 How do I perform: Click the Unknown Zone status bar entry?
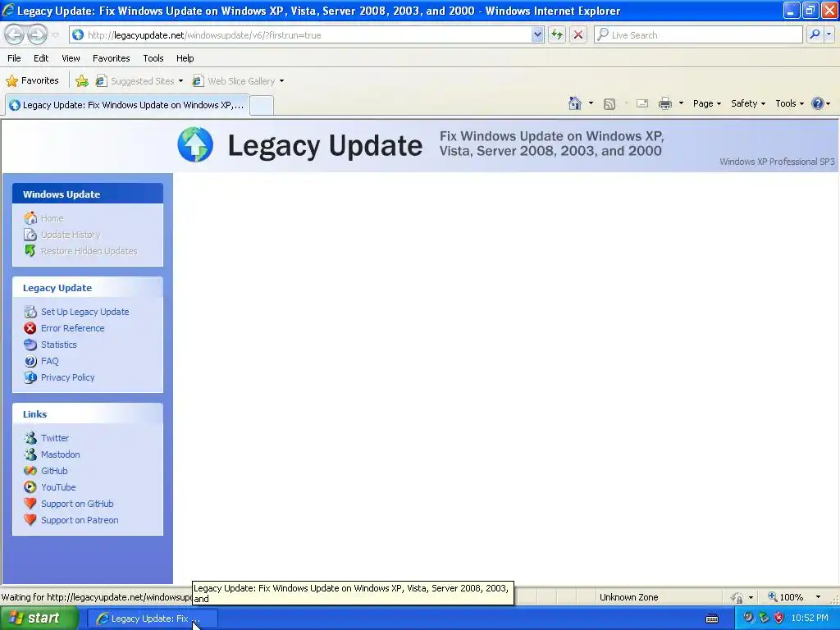point(628,597)
